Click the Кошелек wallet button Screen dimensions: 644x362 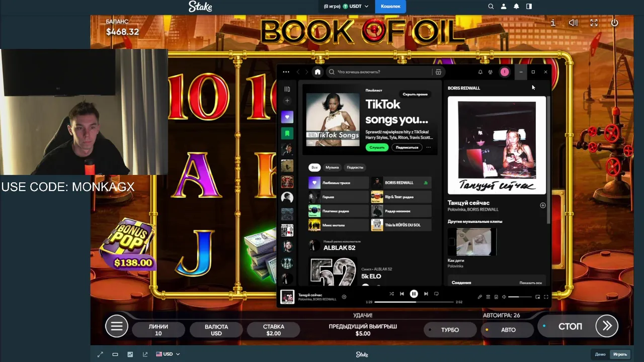[x=390, y=7]
